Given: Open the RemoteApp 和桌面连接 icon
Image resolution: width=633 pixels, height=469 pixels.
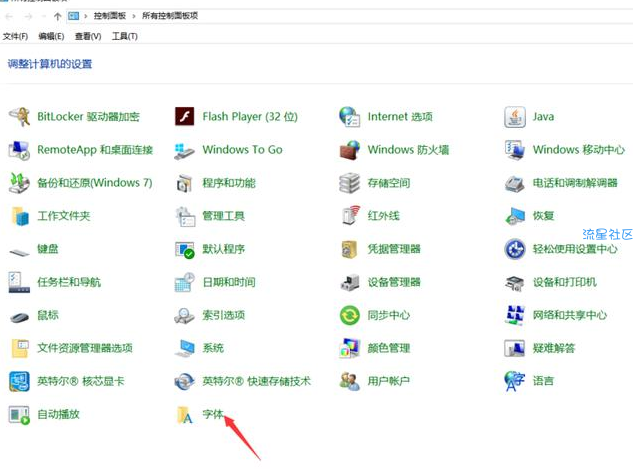Looking at the screenshot, I should 19,150.
